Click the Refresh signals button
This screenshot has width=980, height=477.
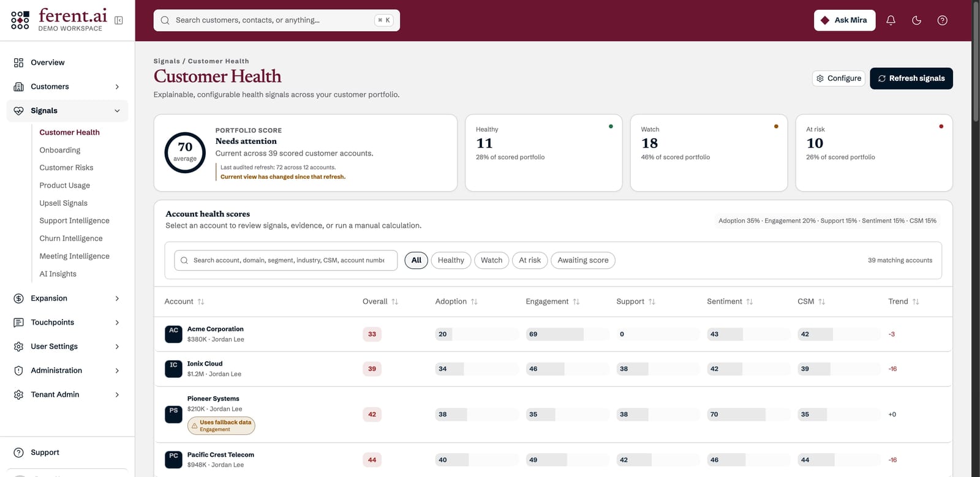[911, 78]
